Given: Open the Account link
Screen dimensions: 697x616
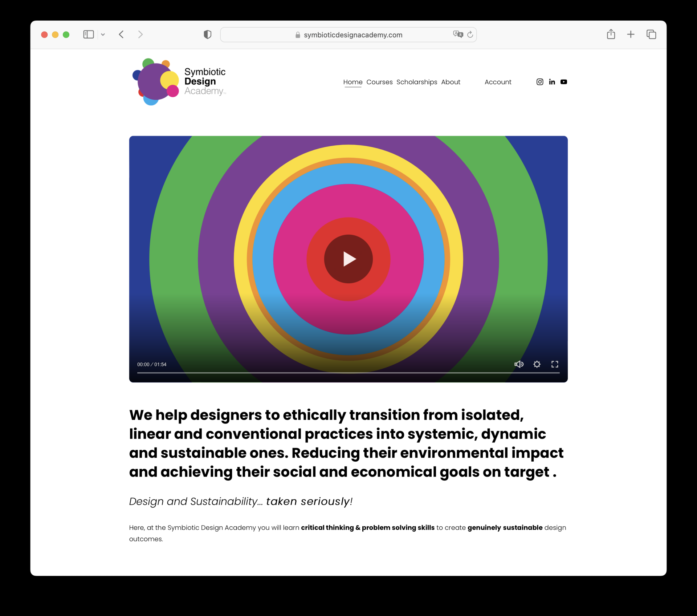Looking at the screenshot, I should point(498,82).
